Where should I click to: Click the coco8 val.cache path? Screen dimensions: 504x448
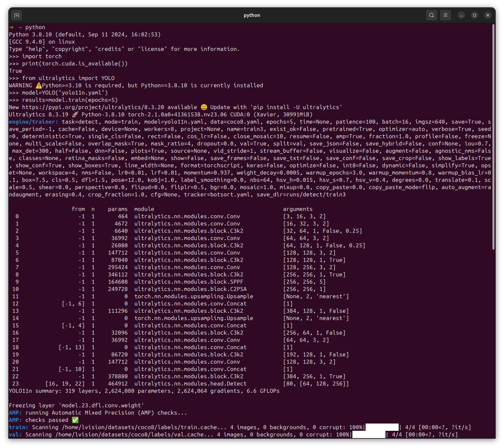(134, 434)
